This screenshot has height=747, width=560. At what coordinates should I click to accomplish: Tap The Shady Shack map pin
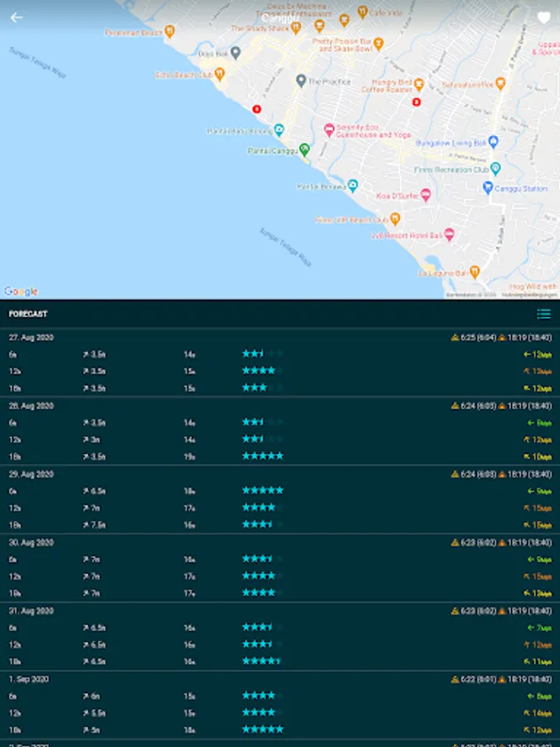click(295, 27)
